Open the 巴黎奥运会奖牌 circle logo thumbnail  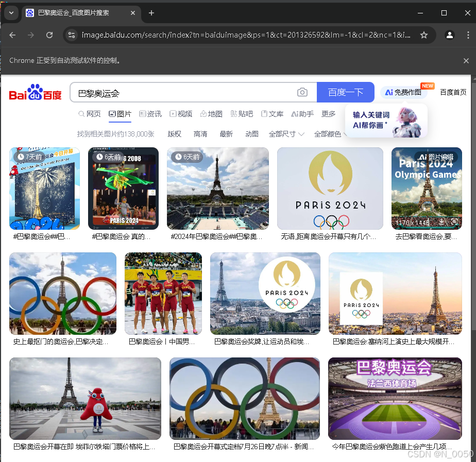pyautogui.click(x=265, y=294)
